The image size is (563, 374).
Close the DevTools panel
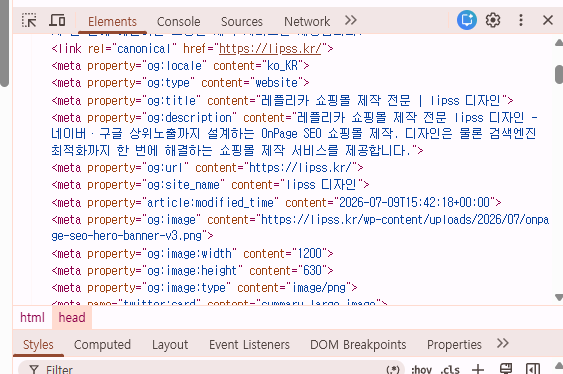548,20
